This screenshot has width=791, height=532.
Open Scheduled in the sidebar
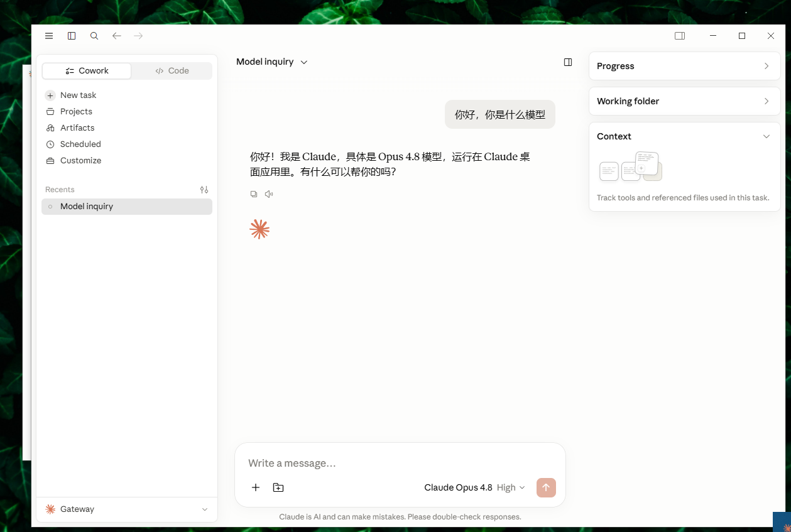tap(127, 144)
